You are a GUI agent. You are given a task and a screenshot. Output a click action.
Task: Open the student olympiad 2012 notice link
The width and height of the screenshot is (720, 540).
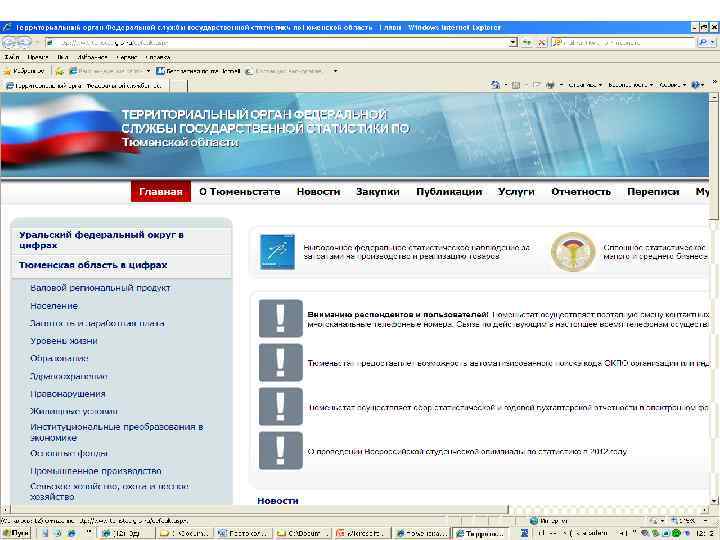(467, 451)
